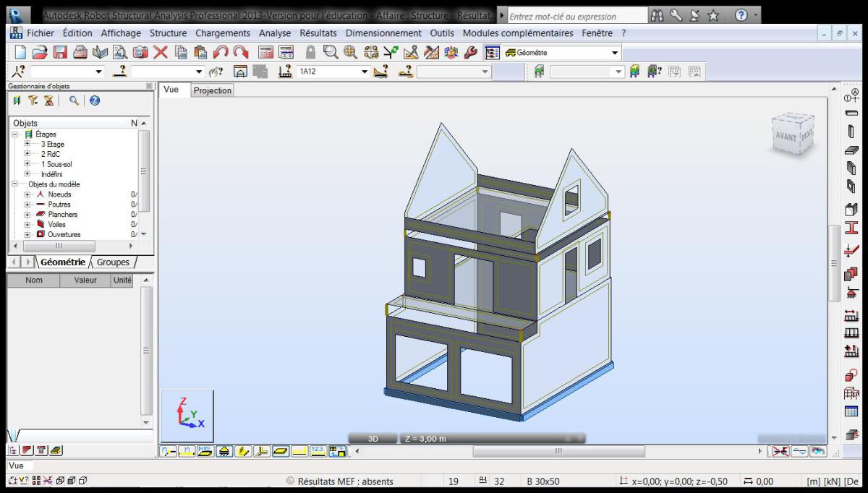The height and width of the screenshot is (493, 868).
Task: Click the 3D view mode button
Action: pyautogui.click(x=373, y=439)
